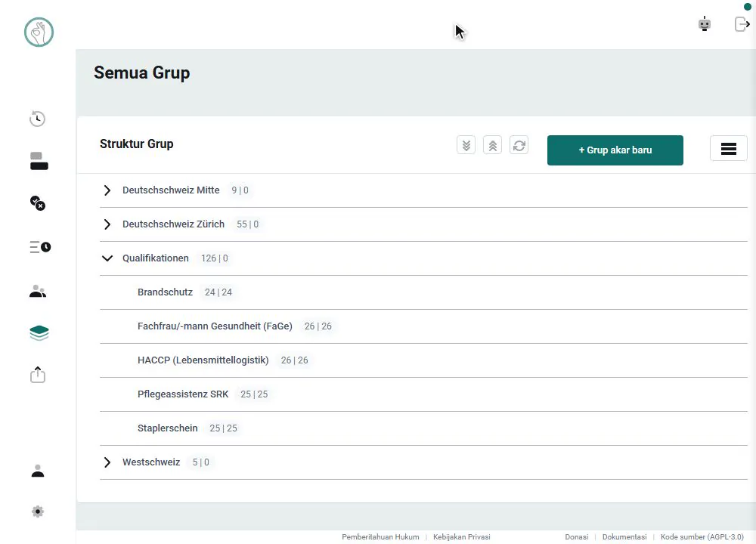Select the stacked layers groups icon

(39, 333)
